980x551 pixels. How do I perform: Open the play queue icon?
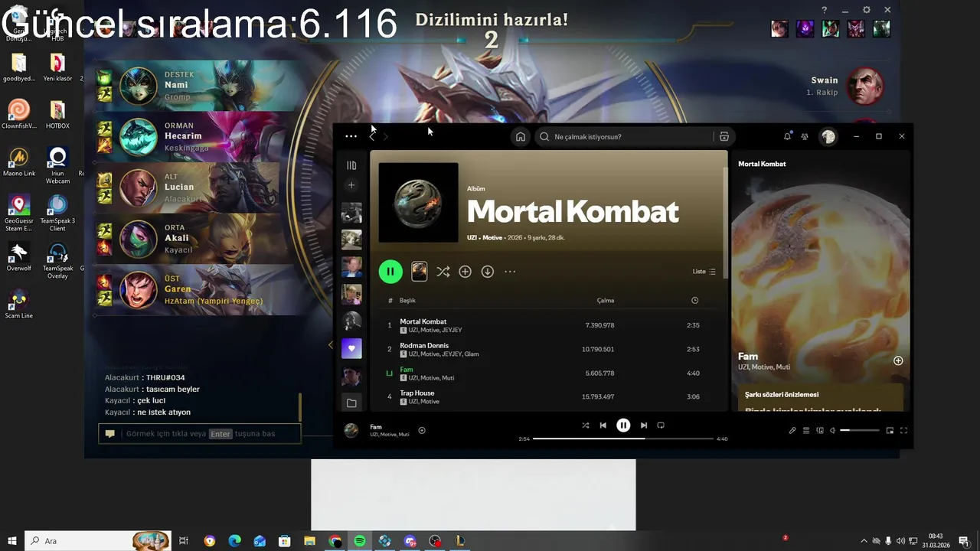(x=806, y=430)
